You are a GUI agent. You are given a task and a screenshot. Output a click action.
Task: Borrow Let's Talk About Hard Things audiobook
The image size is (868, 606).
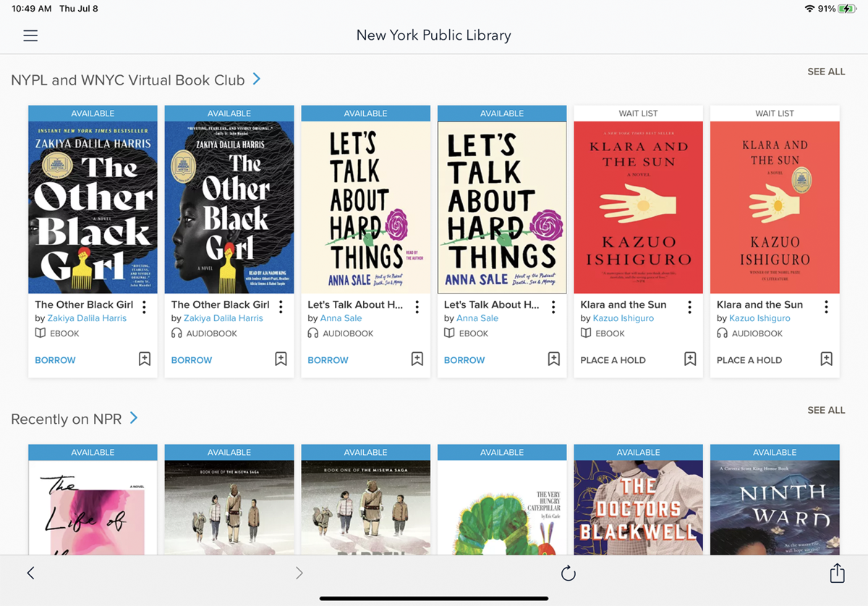coord(328,360)
